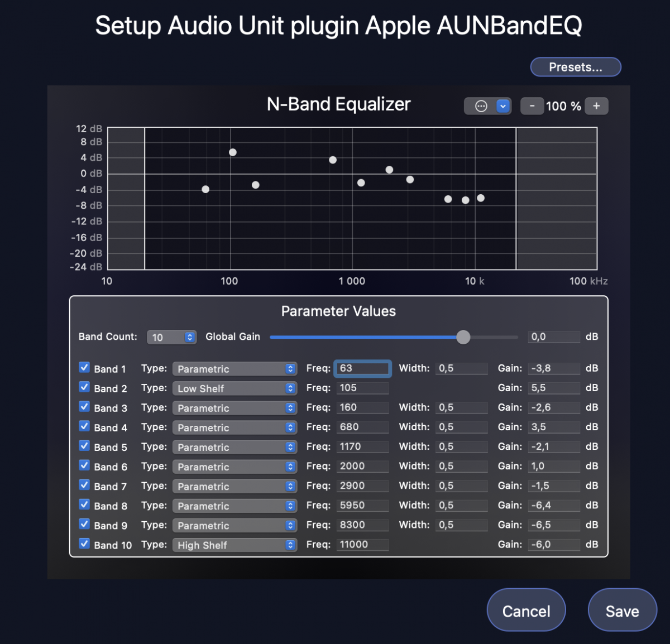Select the Band 9 point at 8300 Hz
Image resolution: width=670 pixels, height=644 pixels.
pos(466,200)
